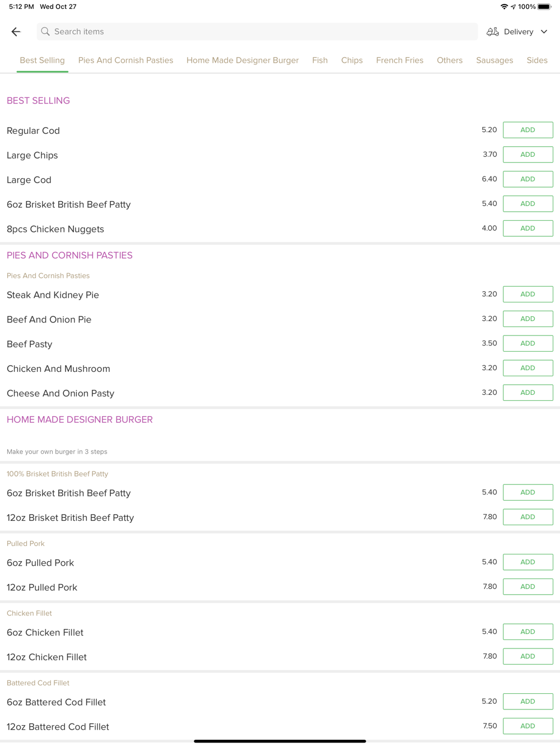Image resolution: width=560 pixels, height=747 pixels.
Task: Add 6oz Battered Cod Fillet
Action: tap(528, 701)
